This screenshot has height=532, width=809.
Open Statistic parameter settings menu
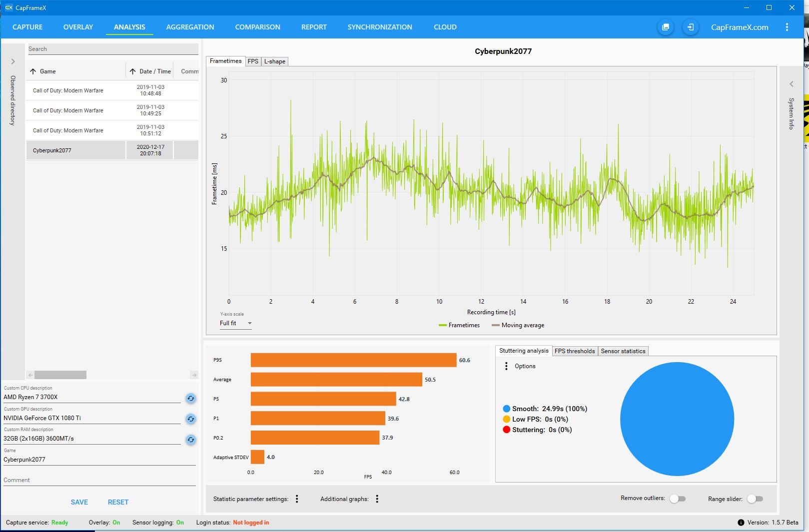click(297, 499)
